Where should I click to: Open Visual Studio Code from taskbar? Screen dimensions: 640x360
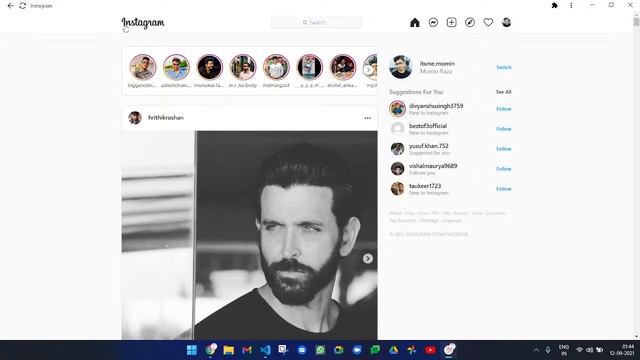point(265,350)
